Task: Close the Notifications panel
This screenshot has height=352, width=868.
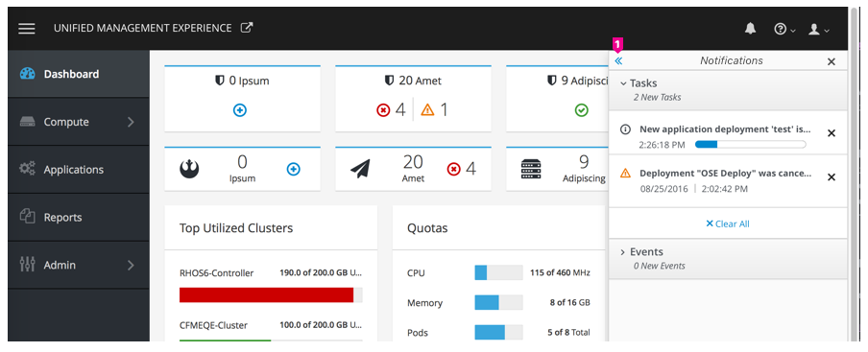Action: tap(831, 62)
